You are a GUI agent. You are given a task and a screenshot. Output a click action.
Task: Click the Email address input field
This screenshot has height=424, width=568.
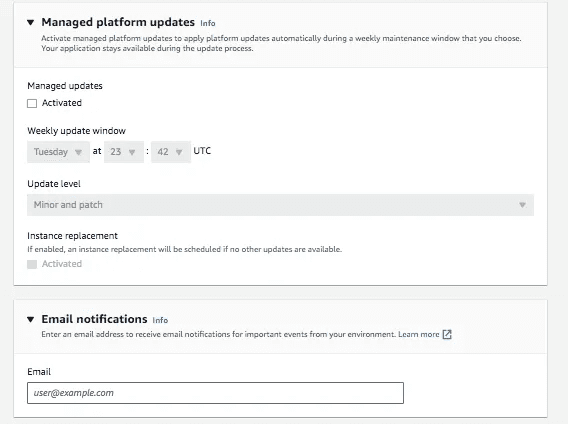[x=216, y=393]
